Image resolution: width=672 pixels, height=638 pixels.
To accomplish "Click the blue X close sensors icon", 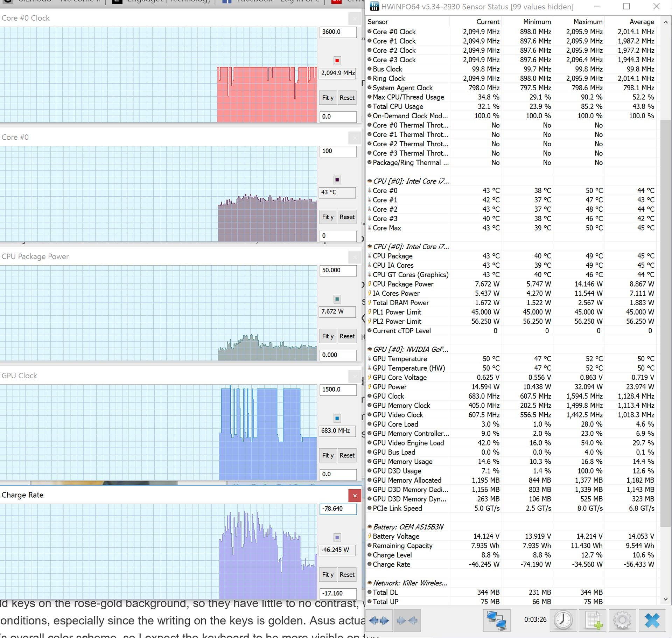I will coord(652,621).
